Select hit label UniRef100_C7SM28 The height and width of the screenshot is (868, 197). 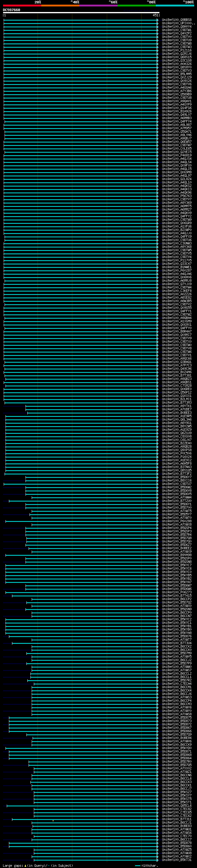point(177,386)
